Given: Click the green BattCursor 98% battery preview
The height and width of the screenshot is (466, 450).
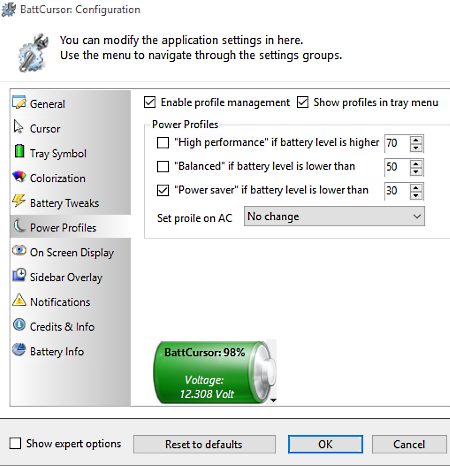Looking at the screenshot, I should point(214,372).
